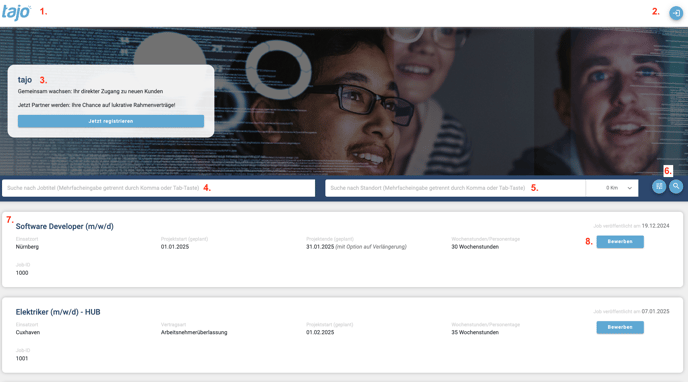Select the Nürnberg location text
This screenshot has height=382, width=688.
(27, 247)
